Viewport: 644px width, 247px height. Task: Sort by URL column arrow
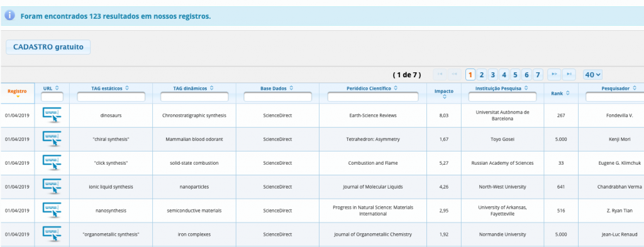(57, 88)
